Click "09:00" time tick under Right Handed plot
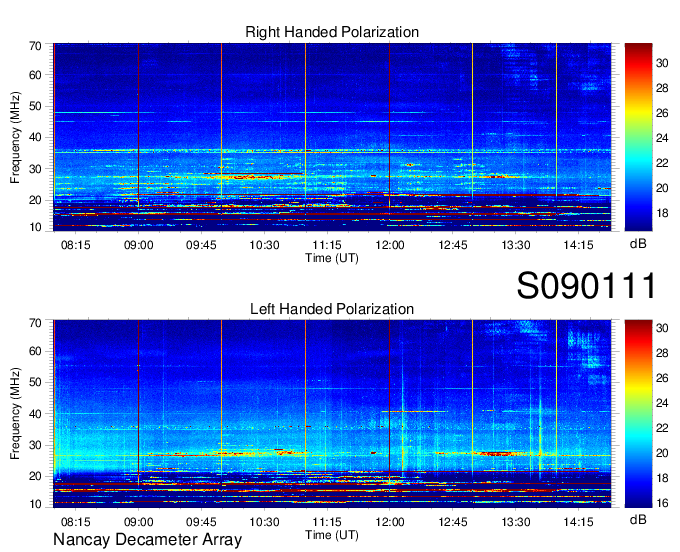This screenshot has height=552, width=680. [x=138, y=245]
